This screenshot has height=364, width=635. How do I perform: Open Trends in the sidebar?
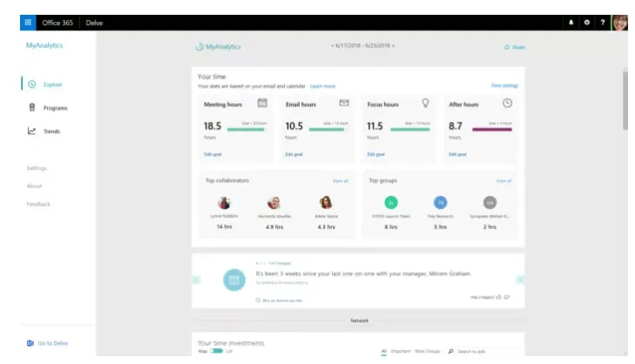(51, 131)
